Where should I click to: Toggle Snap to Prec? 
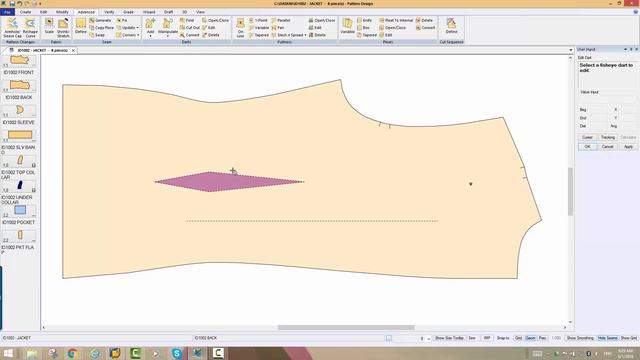(x=542, y=338)
